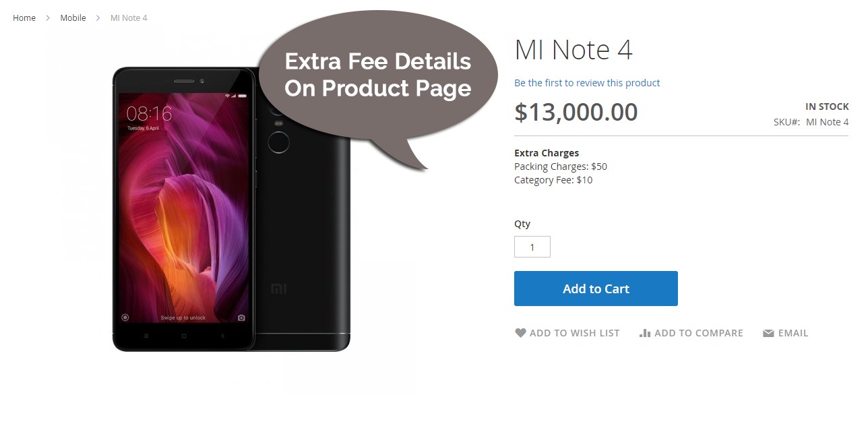The width and height of the screenshot is (868, 422).
Task: Go to the Home breadcrumb
Action: (24, 18)
